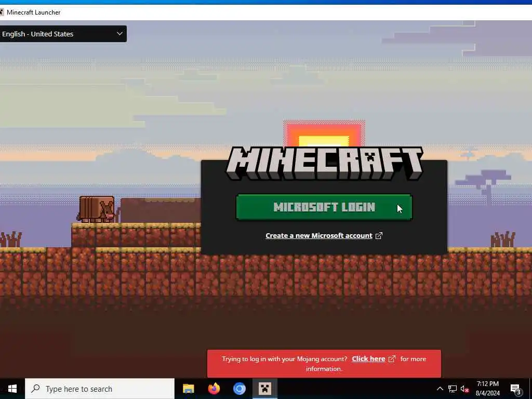
Task: Launch Firefox from the taskbar
Action: (214, 389)
